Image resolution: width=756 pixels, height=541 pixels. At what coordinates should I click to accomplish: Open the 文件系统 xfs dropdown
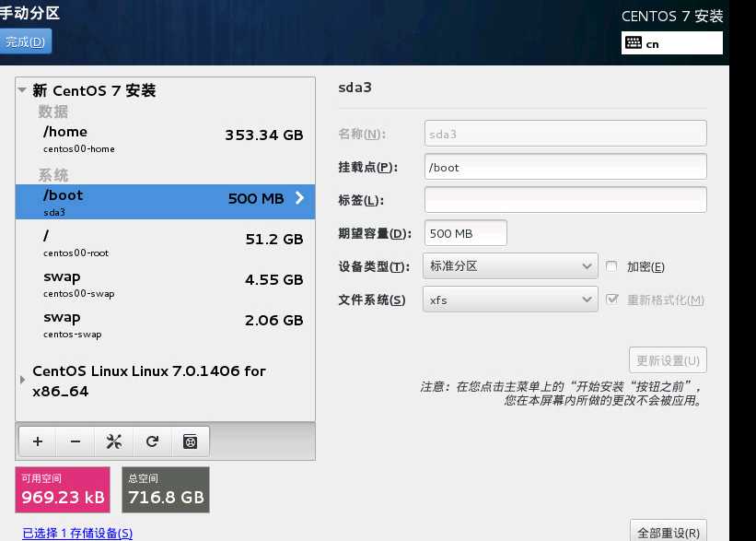510,300
